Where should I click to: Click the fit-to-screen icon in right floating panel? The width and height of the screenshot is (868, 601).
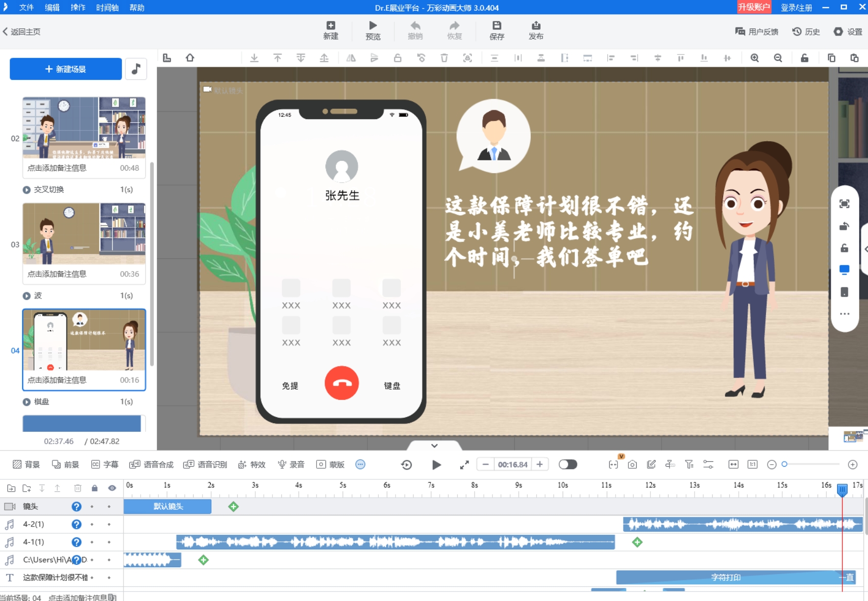[844, 204]
